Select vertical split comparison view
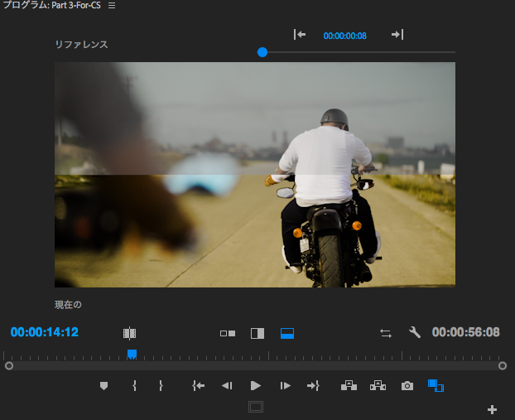This screenshot has width=515, height=420. 257,333
